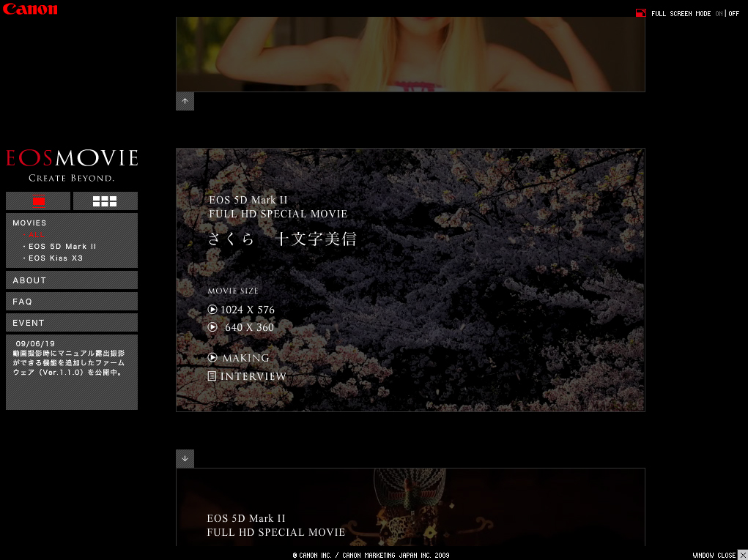748x560 pixels.
Task: Filter movies by EOS Kiss X3
Action: [57, 258]
